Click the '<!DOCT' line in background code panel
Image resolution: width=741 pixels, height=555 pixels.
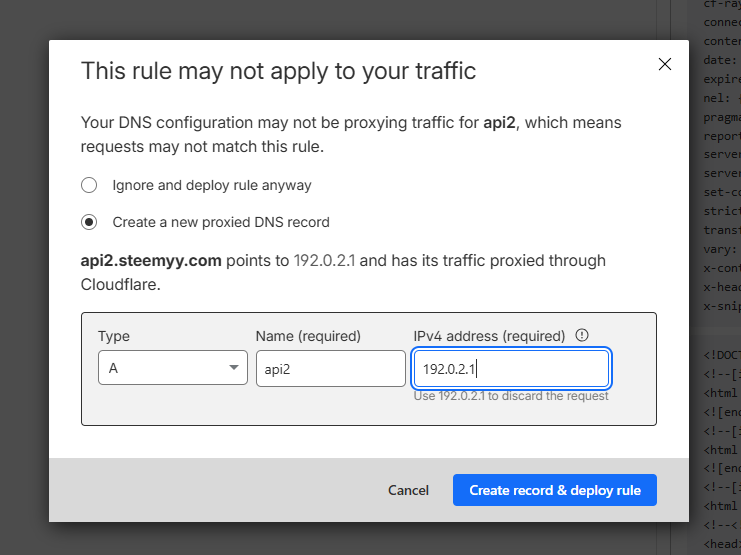[721, 355]
